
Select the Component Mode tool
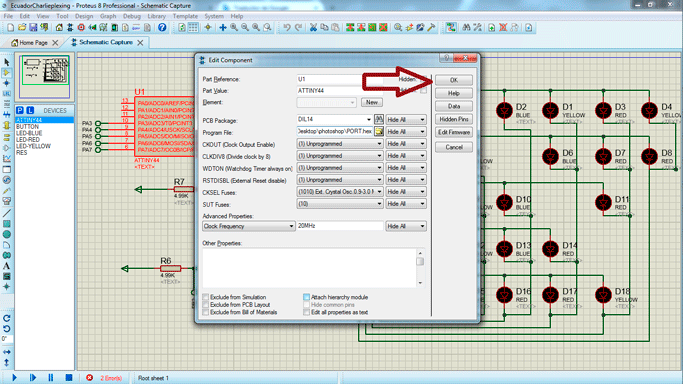pyautogui.click(x=7, y=72)
